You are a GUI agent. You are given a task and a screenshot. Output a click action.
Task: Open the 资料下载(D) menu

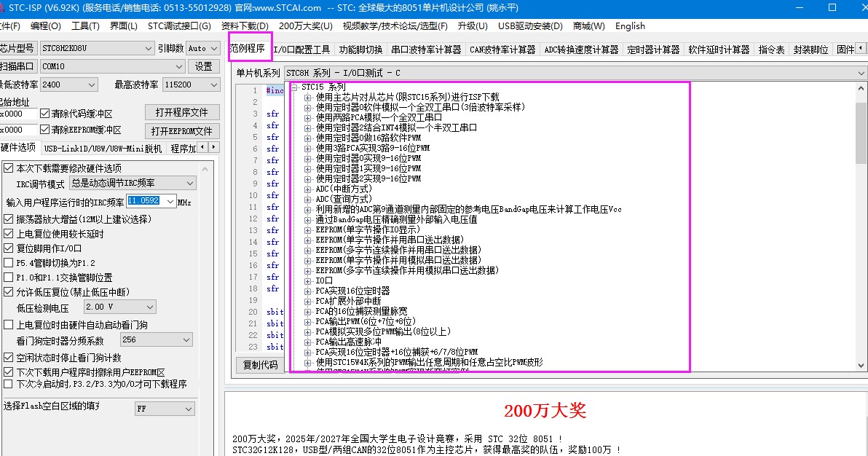[x=245, y=26]
